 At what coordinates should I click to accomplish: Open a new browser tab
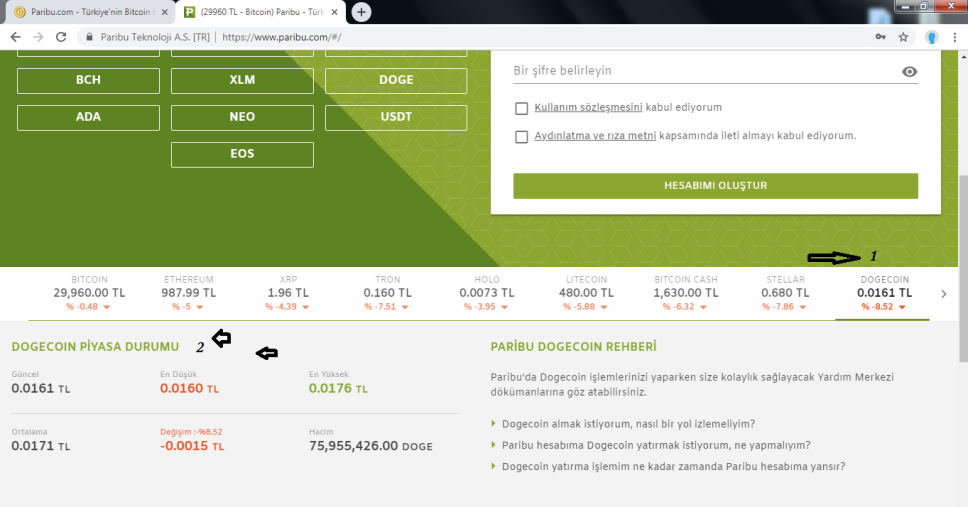click(361, 12)
